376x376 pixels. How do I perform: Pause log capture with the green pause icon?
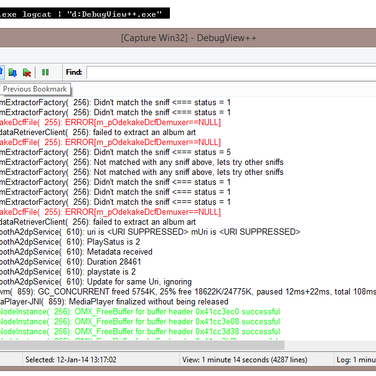pyautogui.click(x=45, y=72)
